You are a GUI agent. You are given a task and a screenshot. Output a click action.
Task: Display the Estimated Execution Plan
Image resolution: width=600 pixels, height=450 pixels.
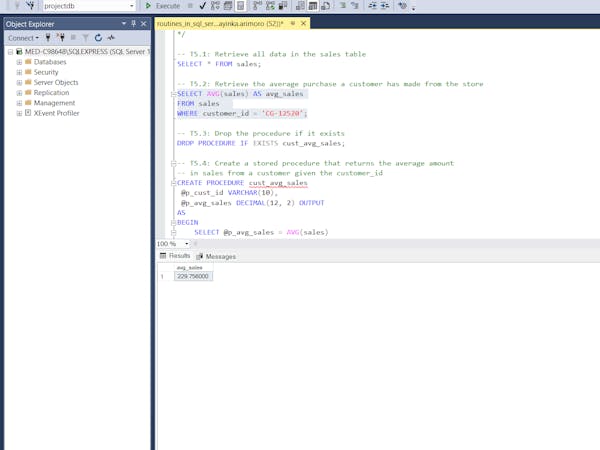pos(215,6)
